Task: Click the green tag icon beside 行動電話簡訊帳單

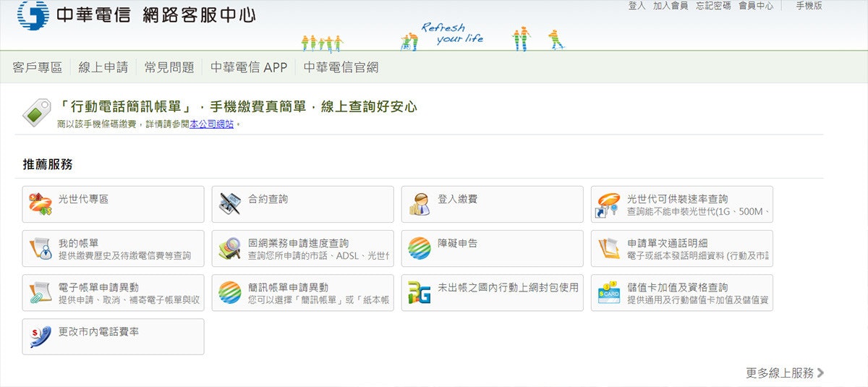Action: 36,112
